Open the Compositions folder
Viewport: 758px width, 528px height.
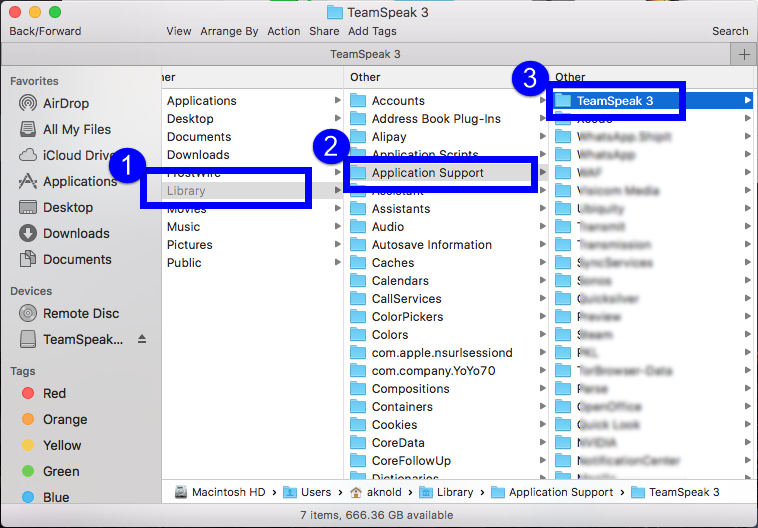point(446,389)
